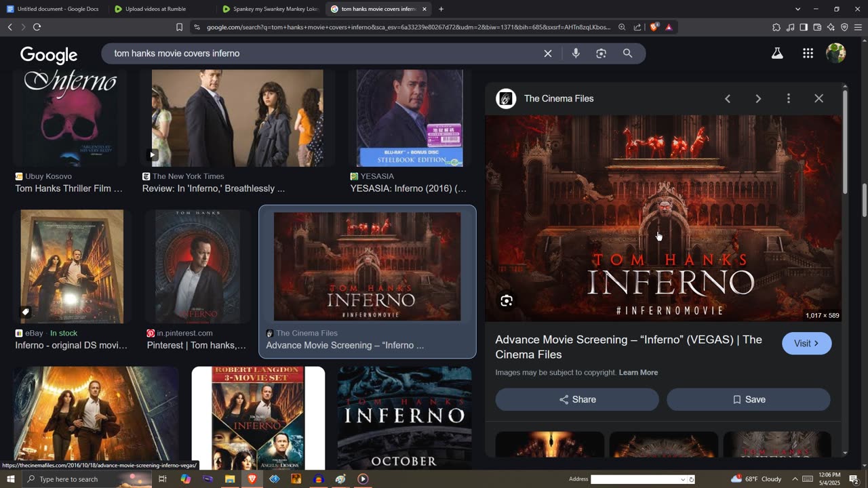
Task: Go back in the browser toolbar
Action: point(9,27)
